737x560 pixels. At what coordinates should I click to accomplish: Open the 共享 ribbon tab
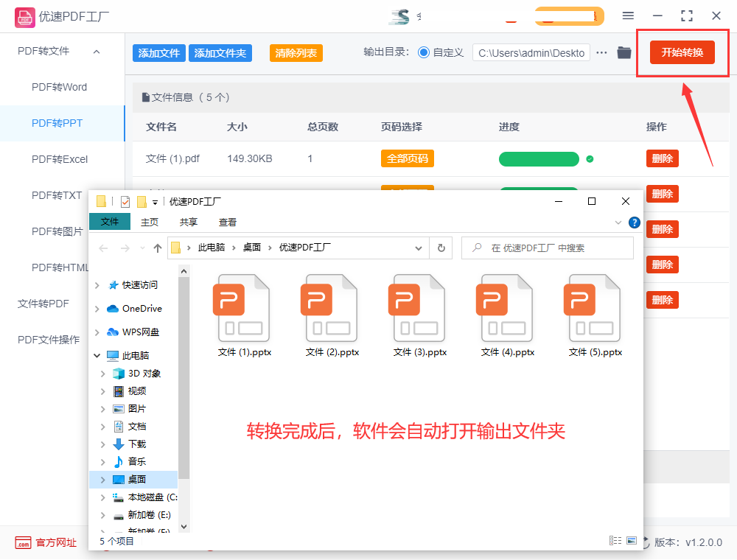click(188, 223)
